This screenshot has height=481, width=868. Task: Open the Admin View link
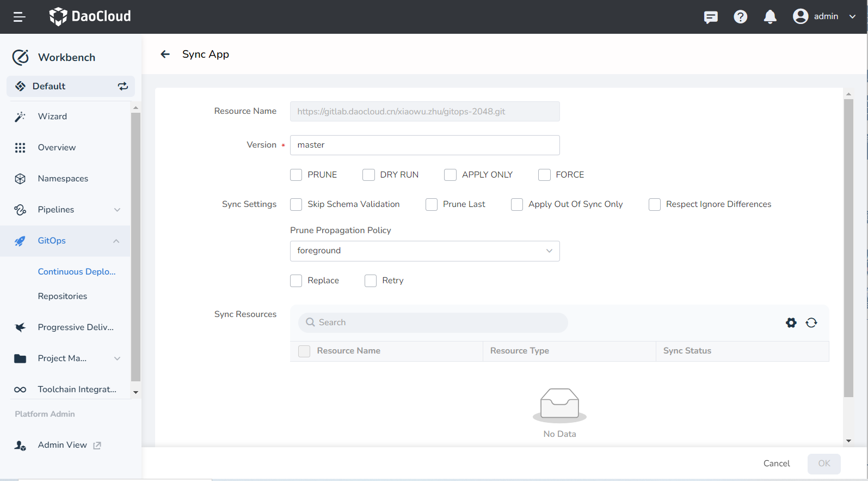point(63,445)
